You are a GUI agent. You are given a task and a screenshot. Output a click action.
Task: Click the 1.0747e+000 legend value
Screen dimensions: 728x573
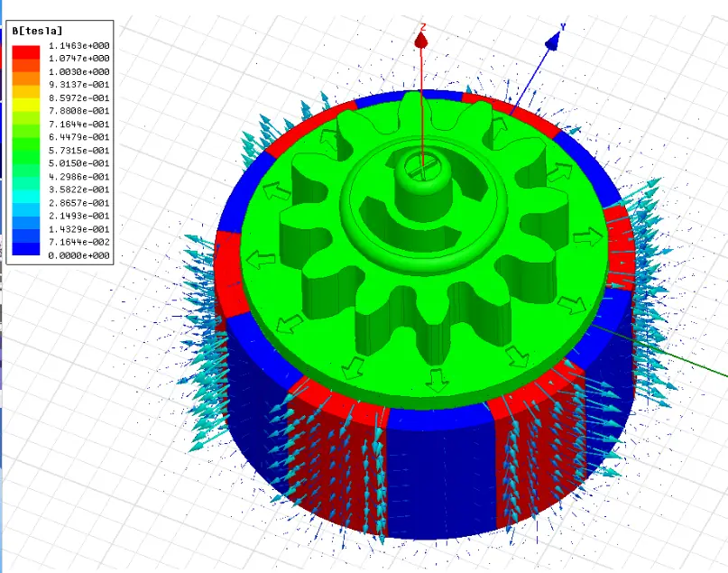[78, 59]
